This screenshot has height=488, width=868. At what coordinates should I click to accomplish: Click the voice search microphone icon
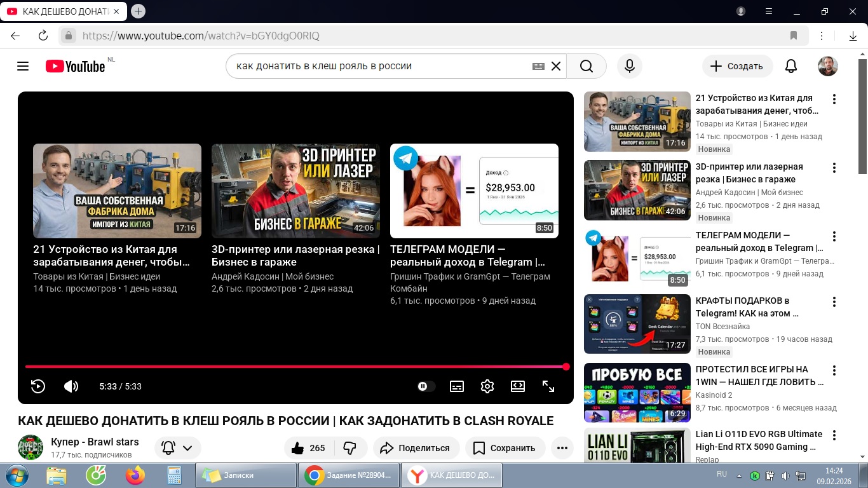(x=630, y=66)
